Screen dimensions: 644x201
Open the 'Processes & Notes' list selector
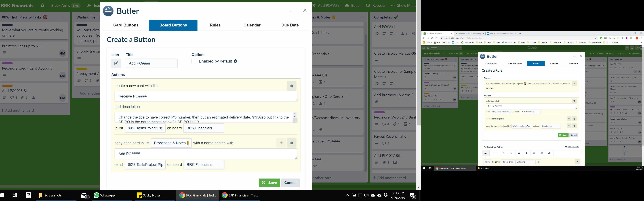171,143
